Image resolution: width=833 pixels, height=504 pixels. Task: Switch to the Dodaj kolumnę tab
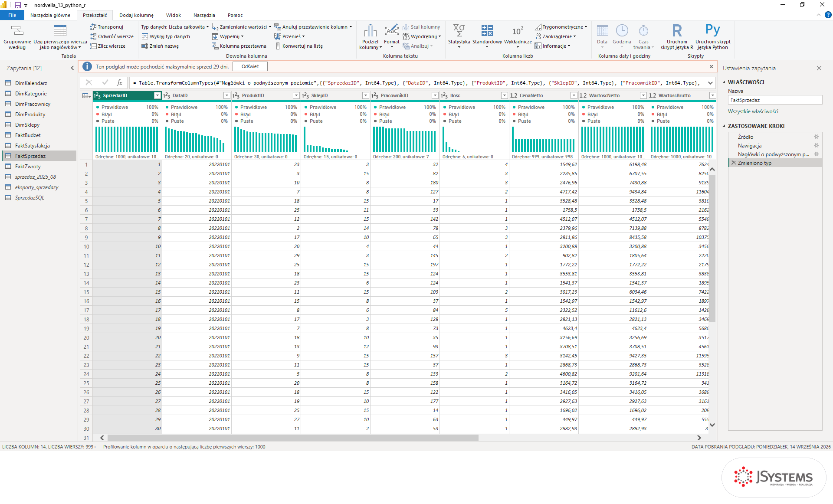point(136,15)
